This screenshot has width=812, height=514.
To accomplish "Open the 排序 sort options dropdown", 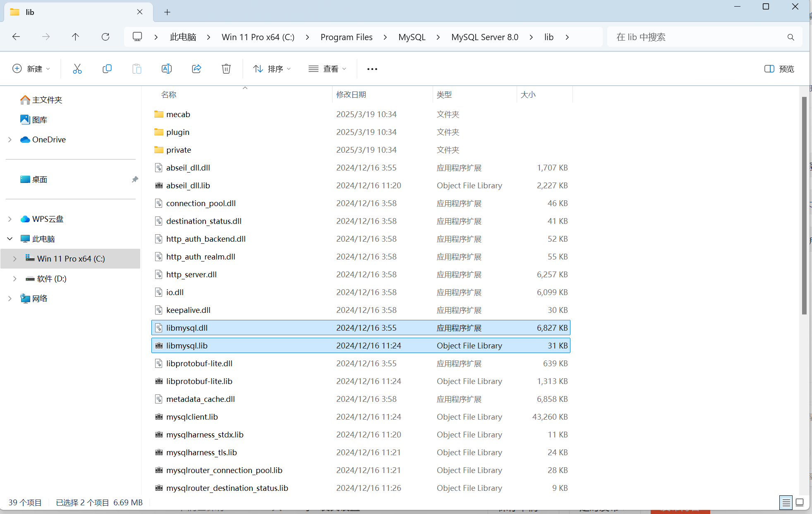I will [271, 69].
